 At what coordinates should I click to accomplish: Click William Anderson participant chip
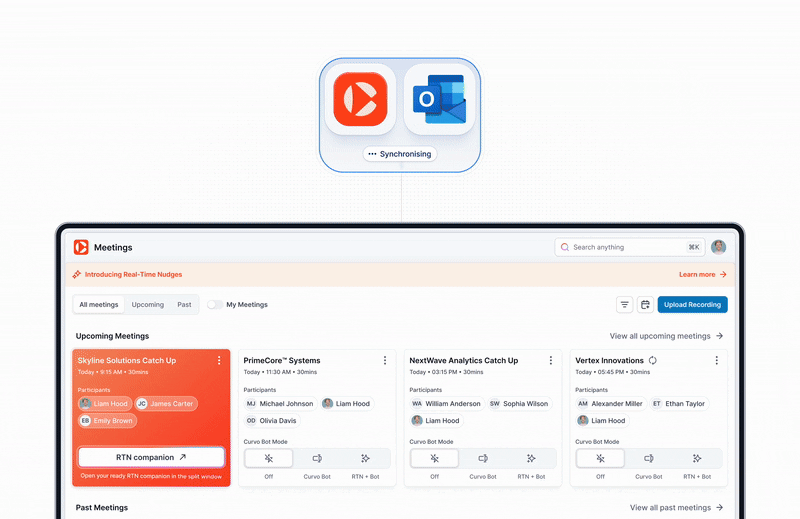click(x=447, y=404)
